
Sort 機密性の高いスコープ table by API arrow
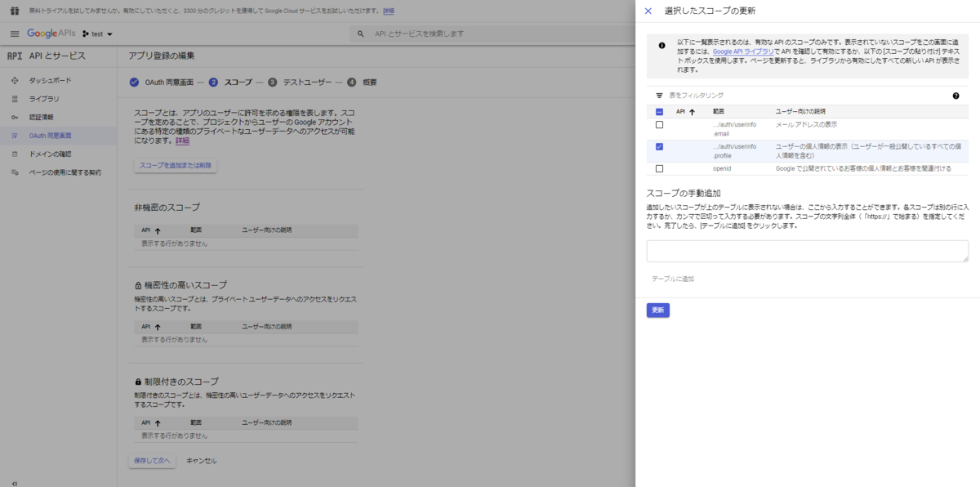157,326
